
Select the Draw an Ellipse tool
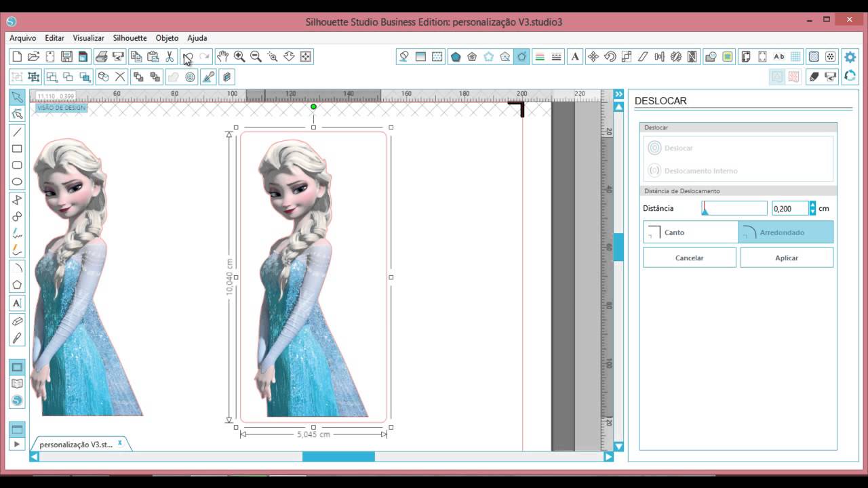click(17, 182)
